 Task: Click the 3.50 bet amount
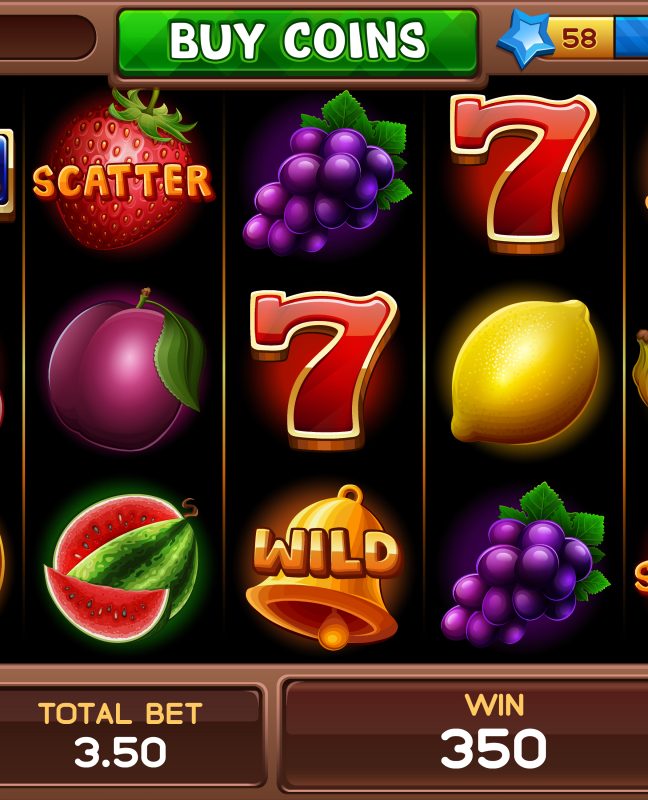(x=120, y=753)
